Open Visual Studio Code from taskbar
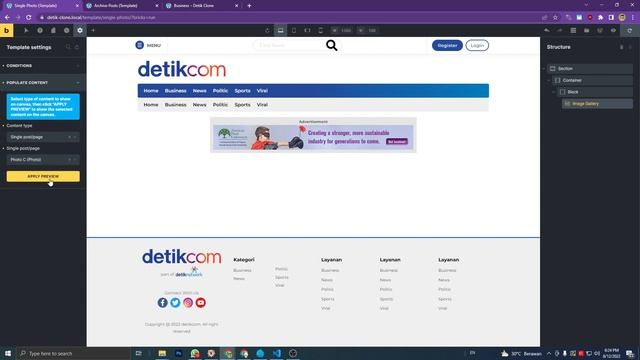 (276, 353)
